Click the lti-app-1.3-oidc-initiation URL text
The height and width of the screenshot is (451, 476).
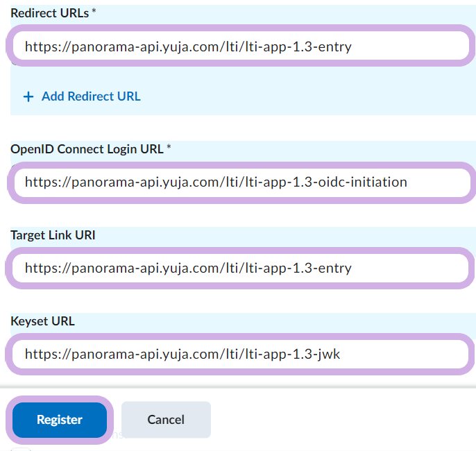click(x=324, y=182)
